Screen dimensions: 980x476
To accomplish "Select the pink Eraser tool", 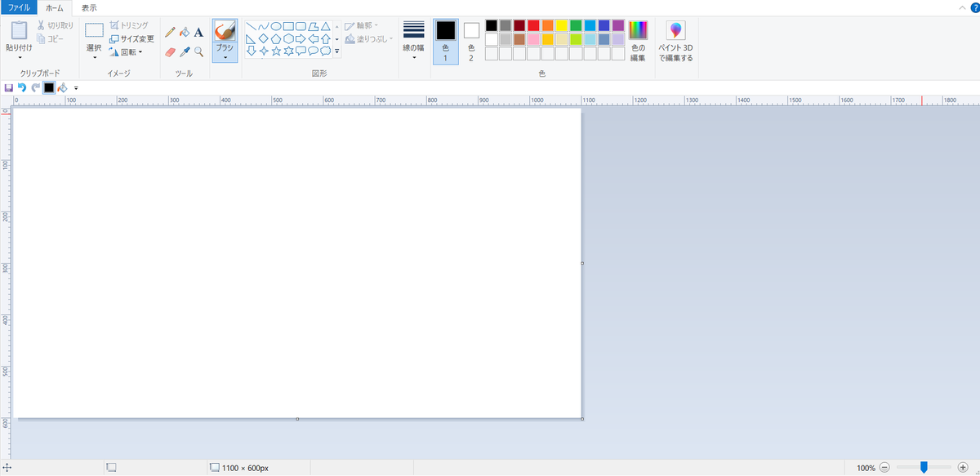I will (x=170, y=51).
